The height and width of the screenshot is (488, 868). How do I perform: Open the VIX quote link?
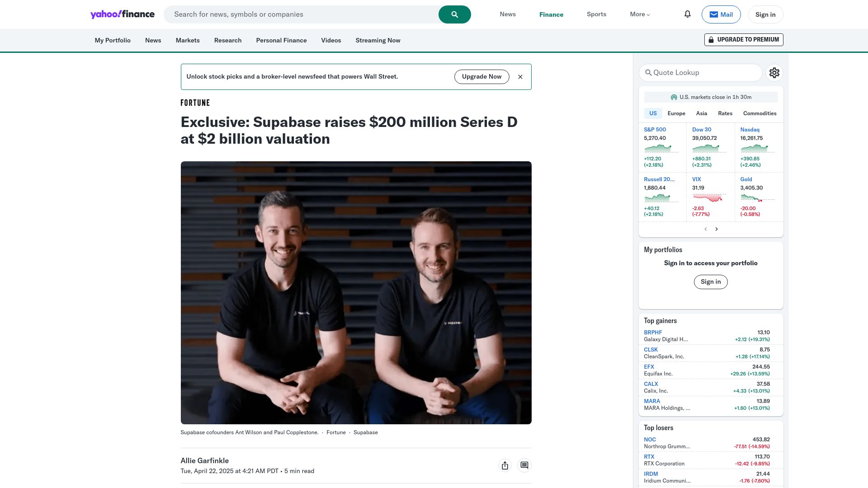[696, 179]
